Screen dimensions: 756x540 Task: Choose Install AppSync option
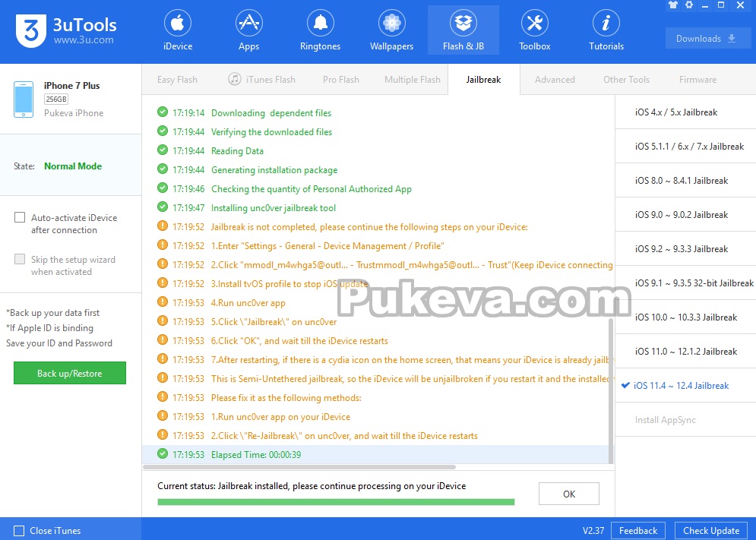[x=684, y=419]
